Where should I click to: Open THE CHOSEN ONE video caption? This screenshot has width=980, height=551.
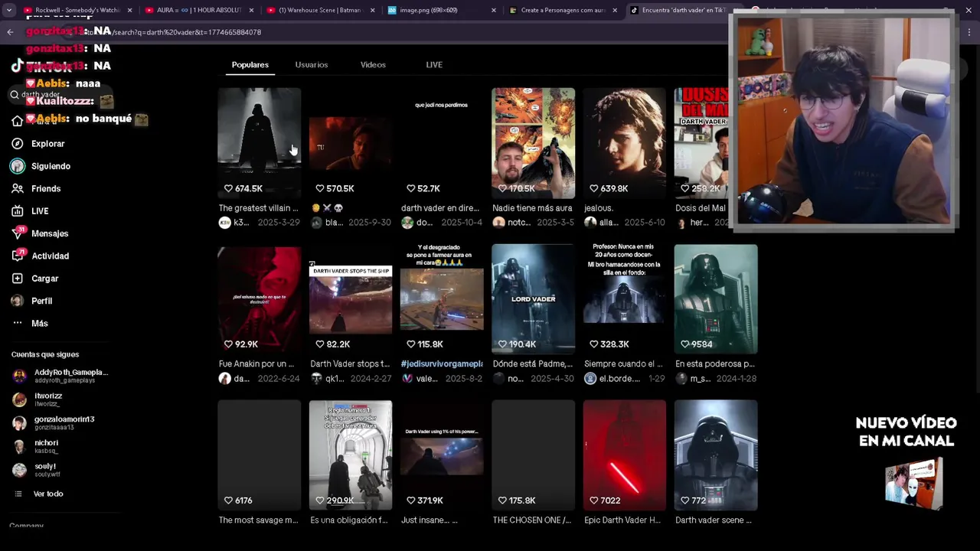tap(531, 520)
